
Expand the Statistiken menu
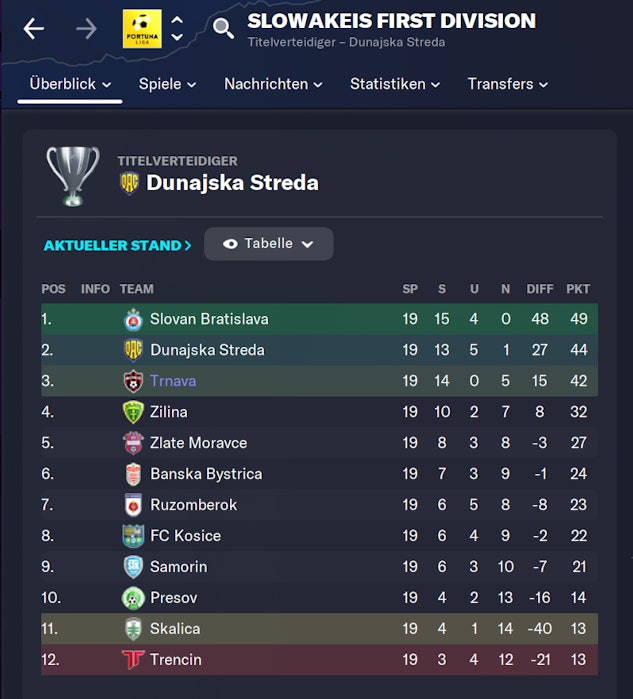(x=395, y=84)
